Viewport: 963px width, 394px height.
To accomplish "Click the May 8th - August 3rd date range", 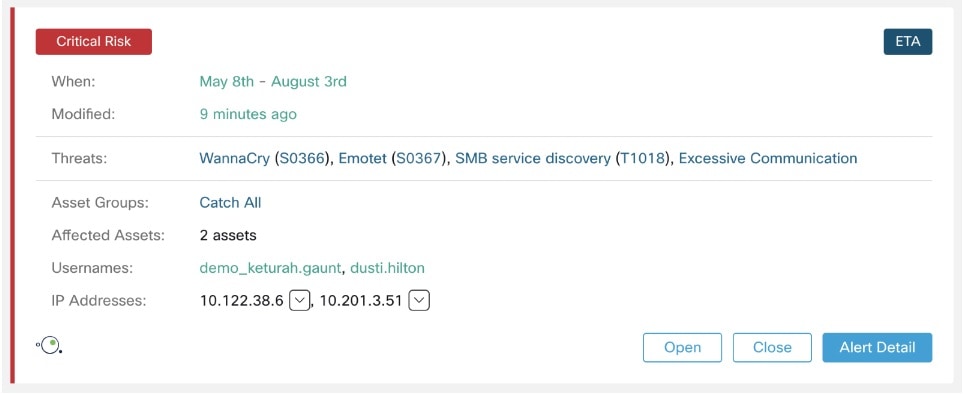I will 273,82.
